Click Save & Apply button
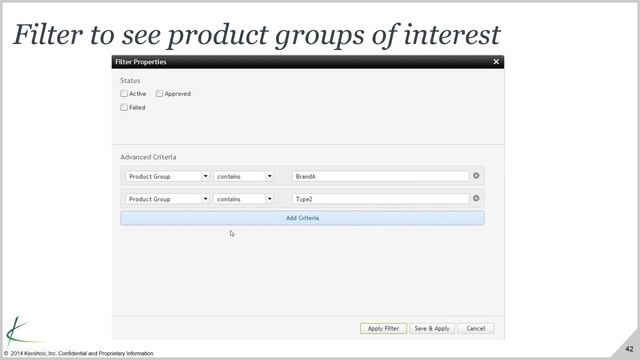 [x=432, y=328]
